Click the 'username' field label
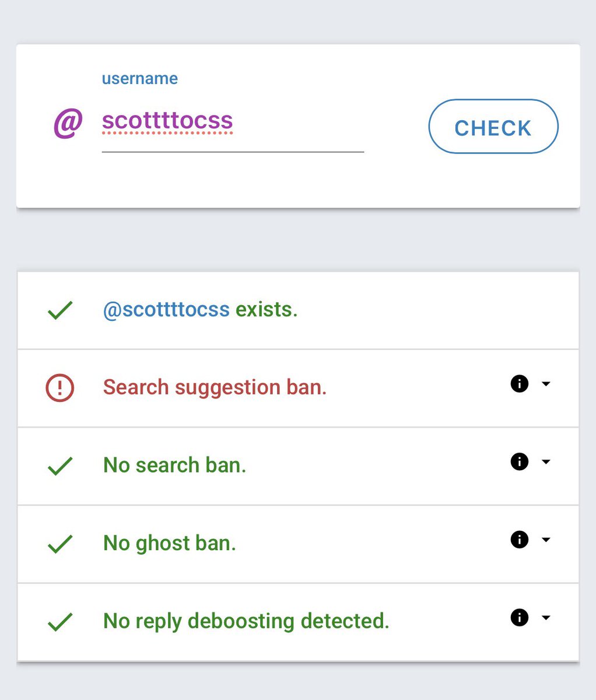 tap(140, 79)
